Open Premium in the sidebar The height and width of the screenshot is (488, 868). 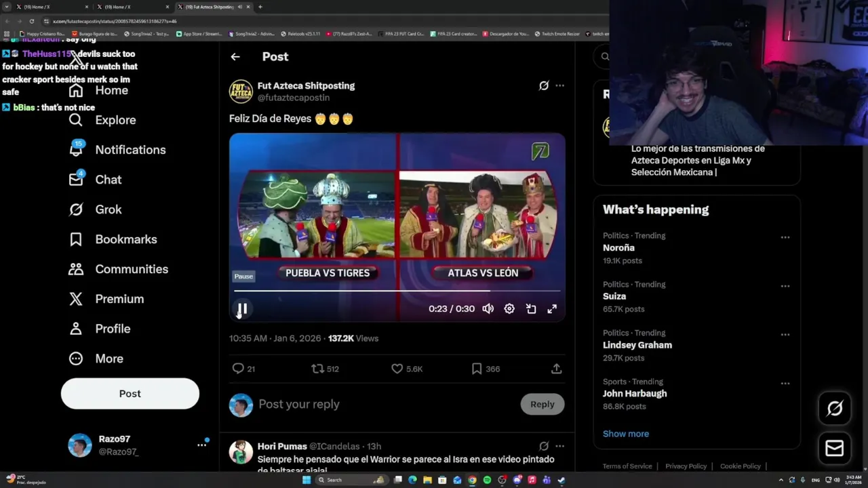pyautogui.click(x=106, y=299)
